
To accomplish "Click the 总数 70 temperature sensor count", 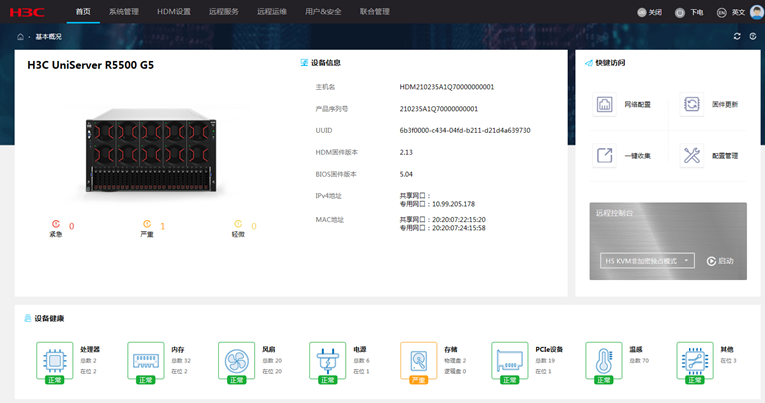I will tap(639, 361).
